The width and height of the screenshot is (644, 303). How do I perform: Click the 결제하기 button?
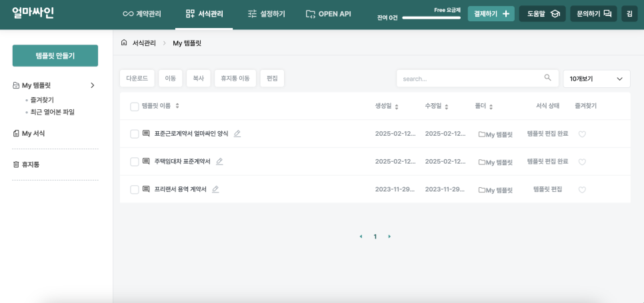491,13
